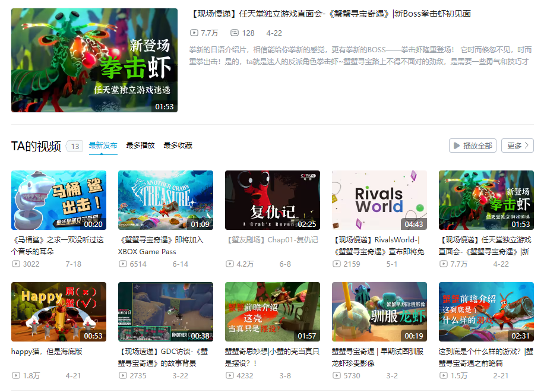Open the Rivals World video thumbnail
544x392 pixels.
pos(379,200)
